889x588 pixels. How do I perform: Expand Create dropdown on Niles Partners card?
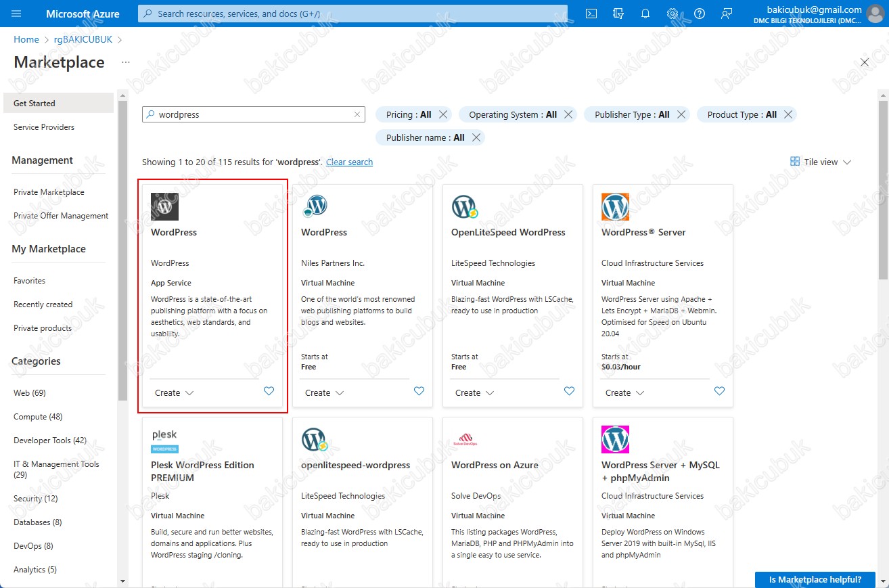pyautogui.click(x=325, y=392)
